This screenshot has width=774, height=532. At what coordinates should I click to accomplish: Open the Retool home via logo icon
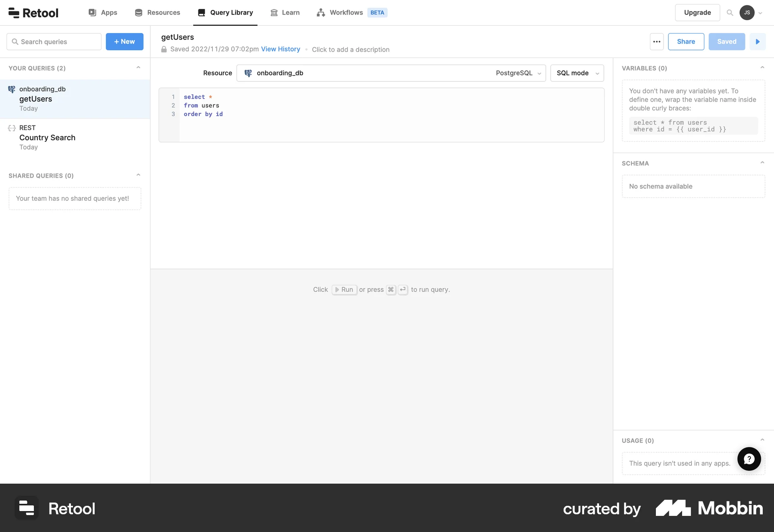tap(14, 12)
